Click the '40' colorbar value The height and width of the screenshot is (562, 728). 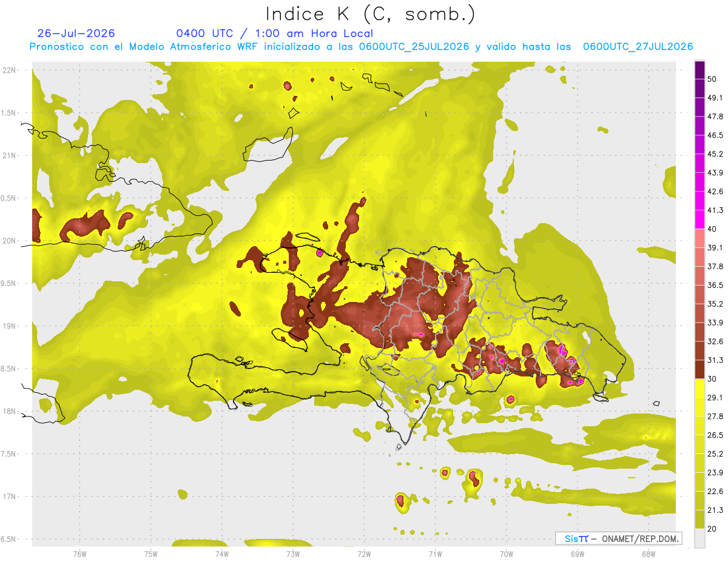click(x=713, y=229)
